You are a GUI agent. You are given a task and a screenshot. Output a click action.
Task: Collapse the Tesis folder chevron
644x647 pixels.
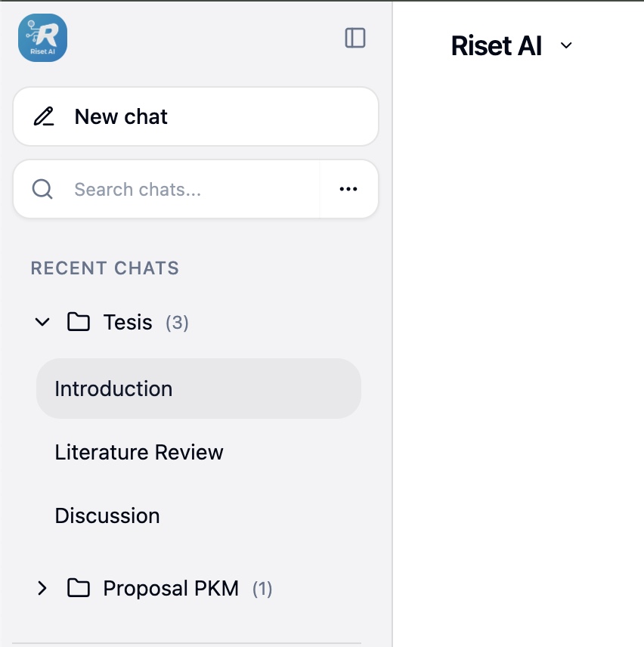[42, 323]
